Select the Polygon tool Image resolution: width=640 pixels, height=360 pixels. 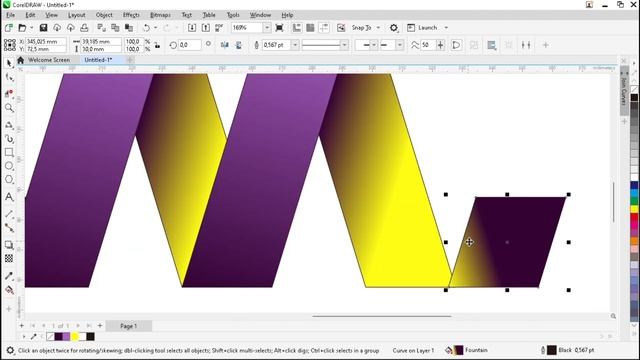pos(9,180)
